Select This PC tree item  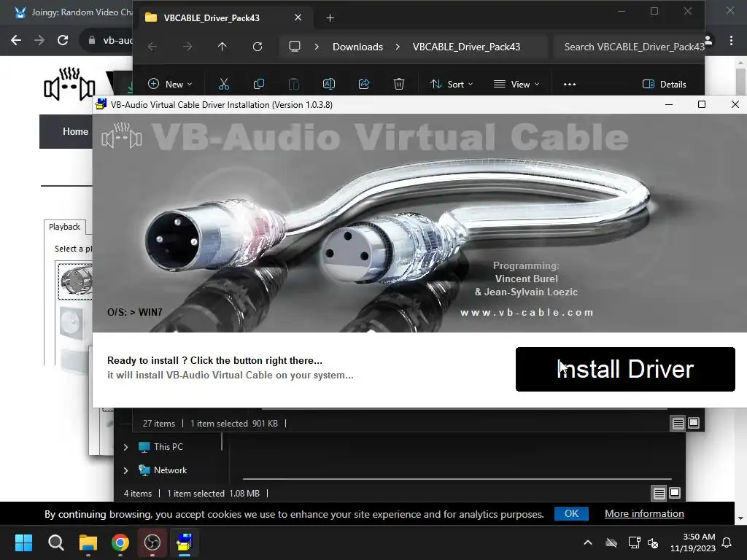(160, 447)
